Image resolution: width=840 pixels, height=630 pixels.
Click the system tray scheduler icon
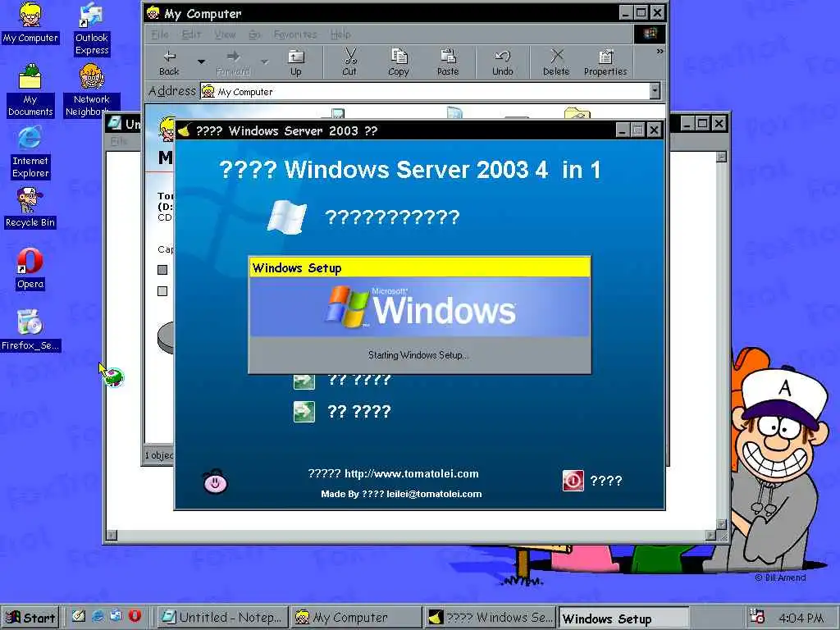click(756, 617)
